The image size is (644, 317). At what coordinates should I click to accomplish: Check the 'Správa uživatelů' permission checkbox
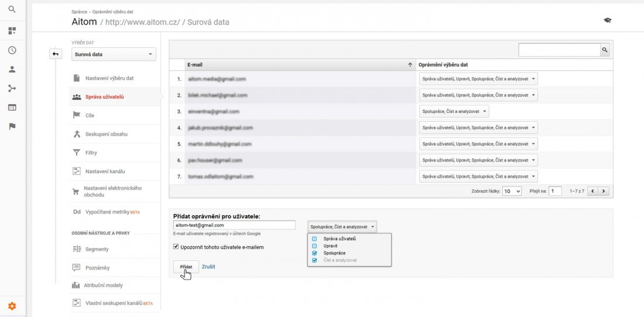click(314, 239)
